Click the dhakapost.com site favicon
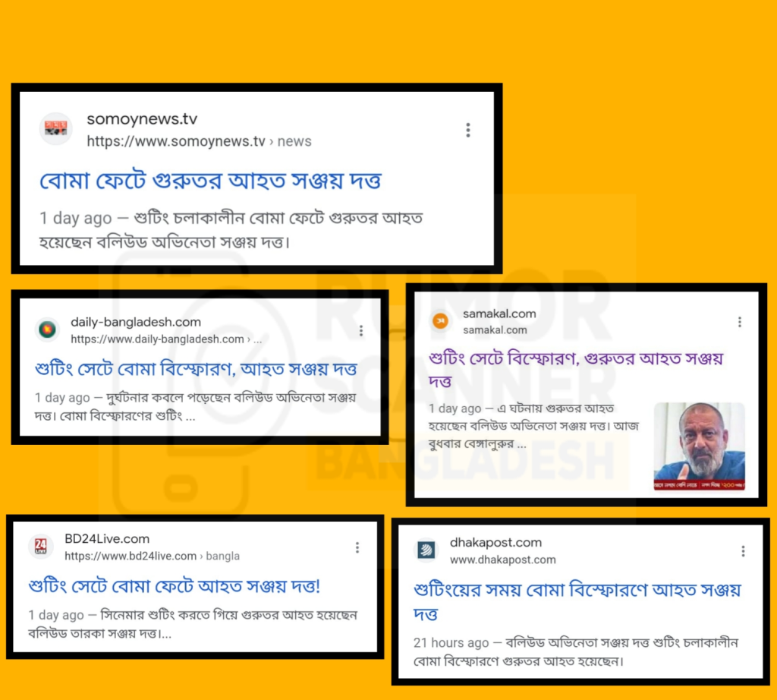The width and height of the screenshot is (777, 700). [x=426, y=550]
